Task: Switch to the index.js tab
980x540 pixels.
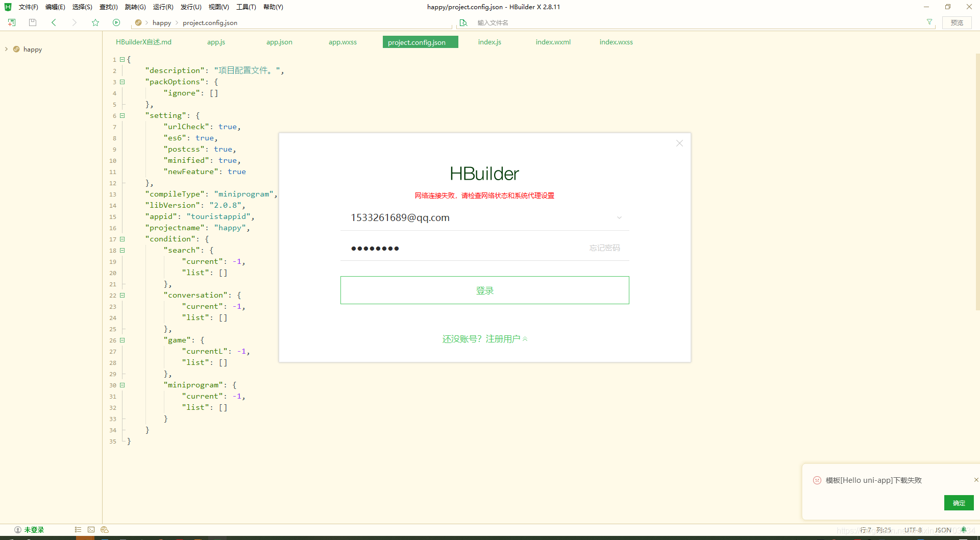Action: click(489, 42)
